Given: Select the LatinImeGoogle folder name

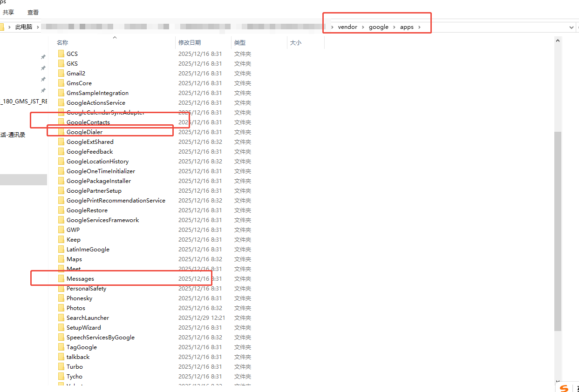Looking at the screenshot, I should pyautogui.click(x=88, y=249).
